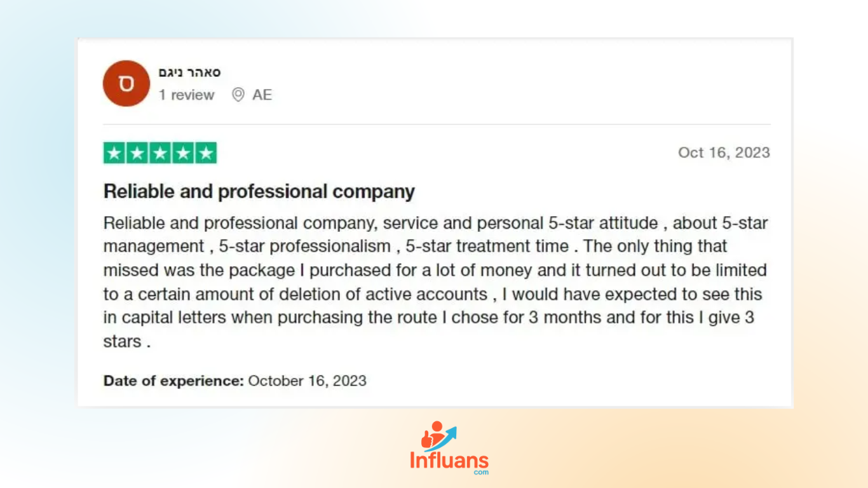
Task: Click the location pin icon
Action: 238,95
